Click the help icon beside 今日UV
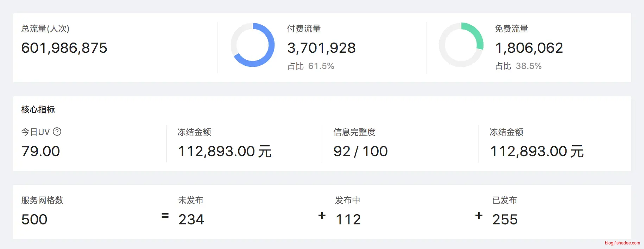 (57, 132)
